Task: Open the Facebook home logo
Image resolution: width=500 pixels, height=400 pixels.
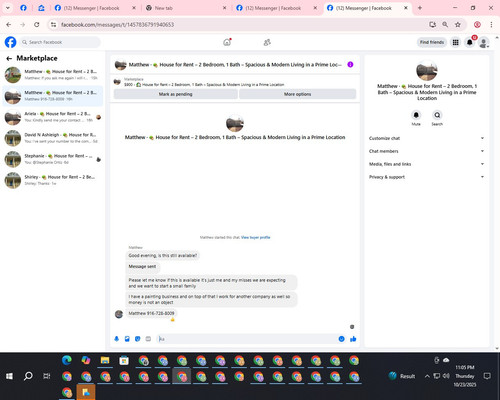Action: click(x=10, y=42)
